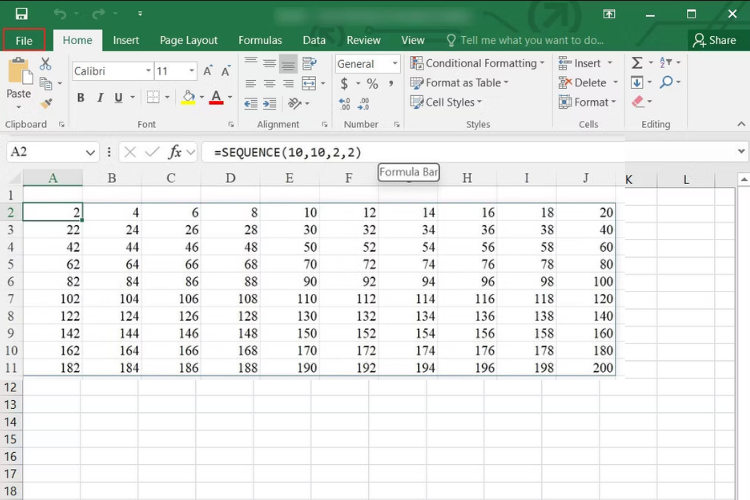Image resolution: width=750 pixels, height=500 pixels.
Task: Click the Clear eraser icon
Action: (638, 101)
